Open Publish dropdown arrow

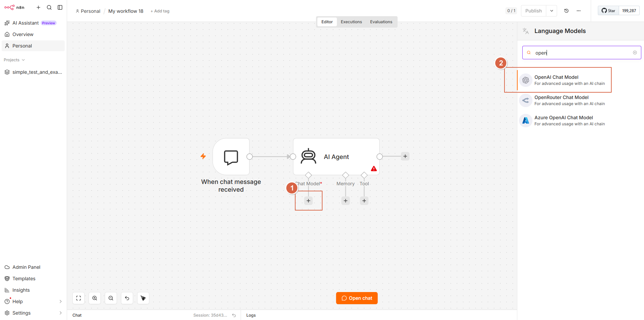click(552, 11)
